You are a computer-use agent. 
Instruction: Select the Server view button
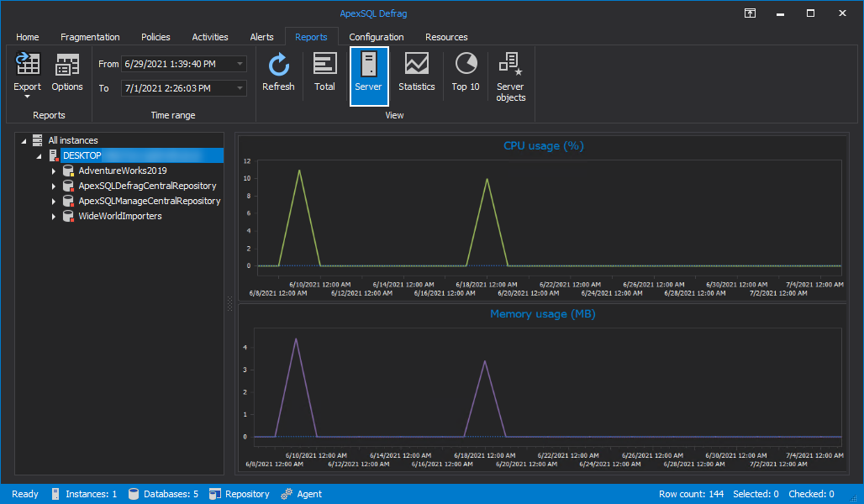tap(369, 76)
